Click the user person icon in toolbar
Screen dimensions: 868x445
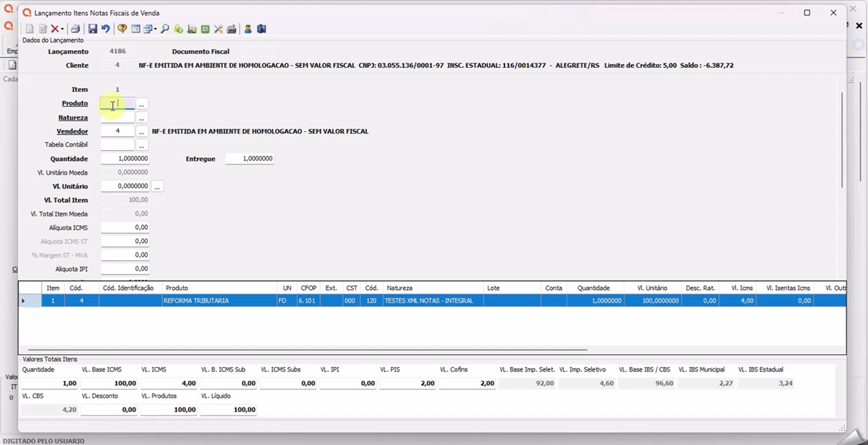pos(248,29)
